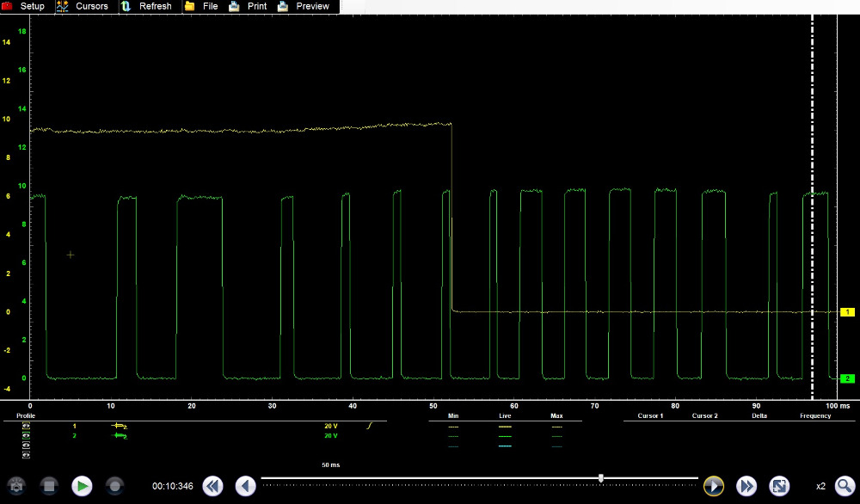Click the stop square button
This screenshot has width=860, height=504.
pos(49,486)
